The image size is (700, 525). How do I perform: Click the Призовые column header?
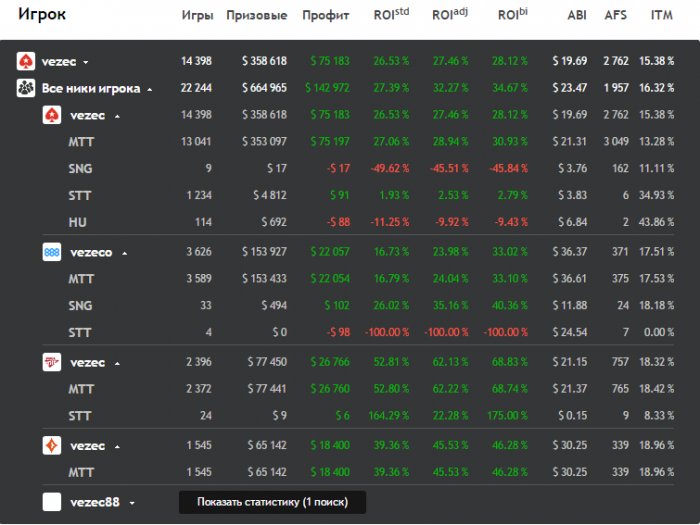[x=257, y=16]
